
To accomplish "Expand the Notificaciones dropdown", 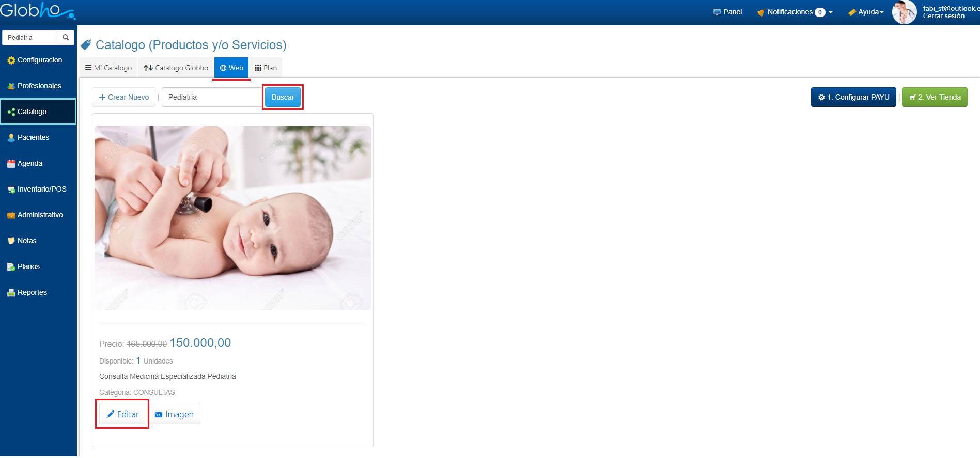I will pos(795,12).
